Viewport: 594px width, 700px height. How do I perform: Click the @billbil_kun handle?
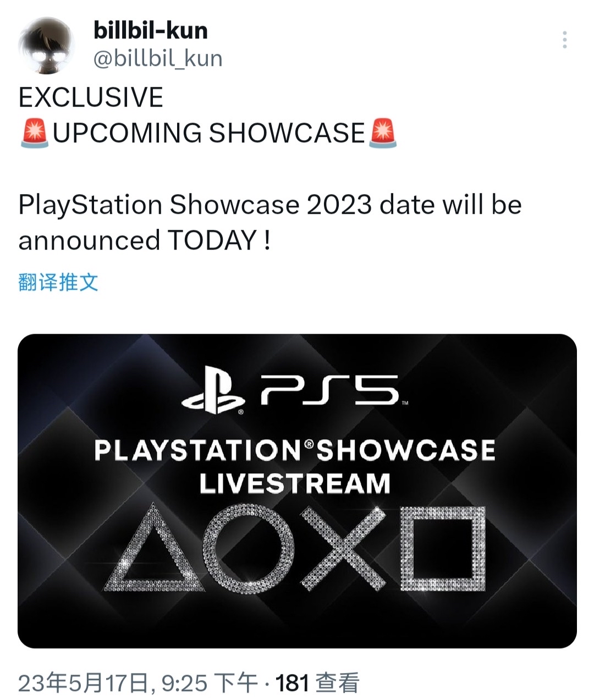point(157,58)
